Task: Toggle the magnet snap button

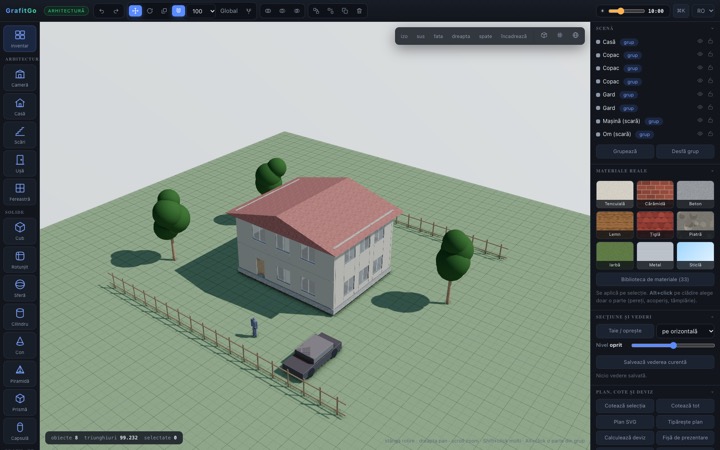Action: pos(178,11)
